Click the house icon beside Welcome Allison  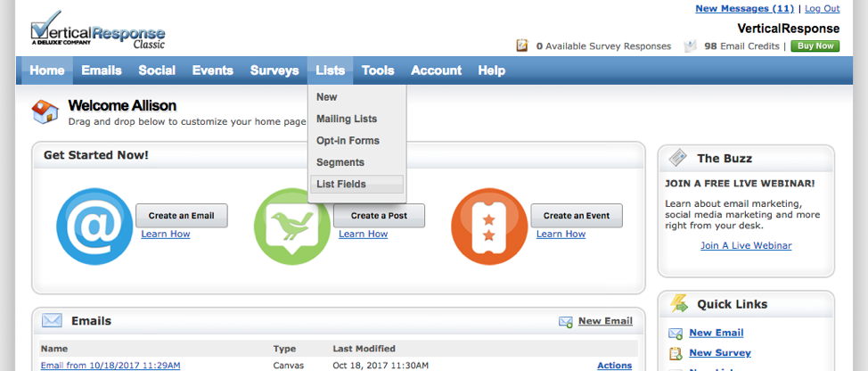[x=45, y=111]
